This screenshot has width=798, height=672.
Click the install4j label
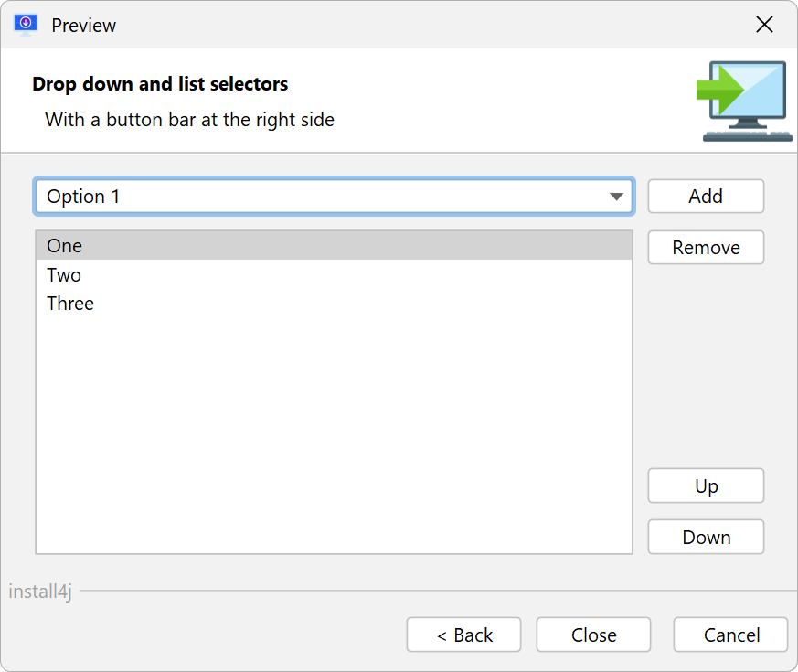coord(40,592)
